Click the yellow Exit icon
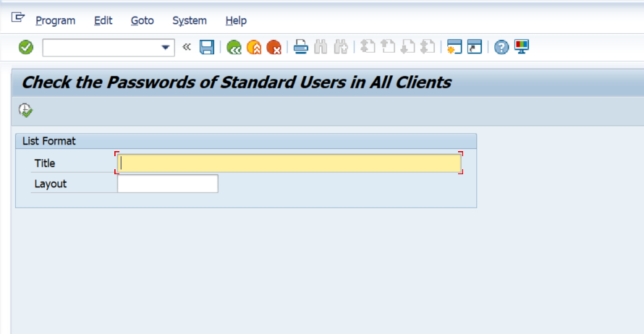 [x=254, y=48]
